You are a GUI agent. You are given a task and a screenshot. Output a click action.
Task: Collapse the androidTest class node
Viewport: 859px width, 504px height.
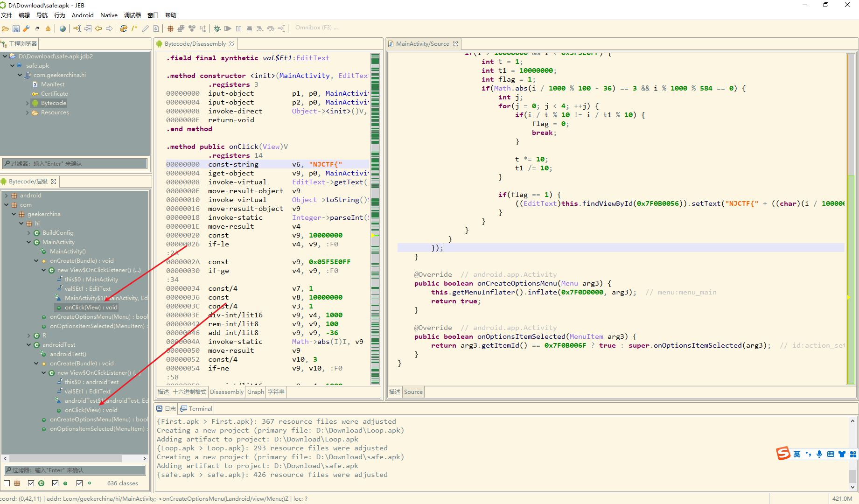[29, 344]
